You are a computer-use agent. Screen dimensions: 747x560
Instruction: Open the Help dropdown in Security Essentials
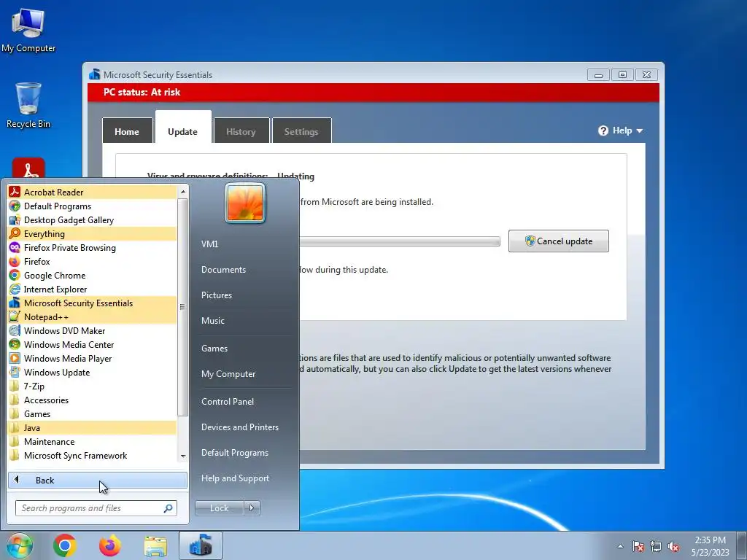tap(621, 131)
